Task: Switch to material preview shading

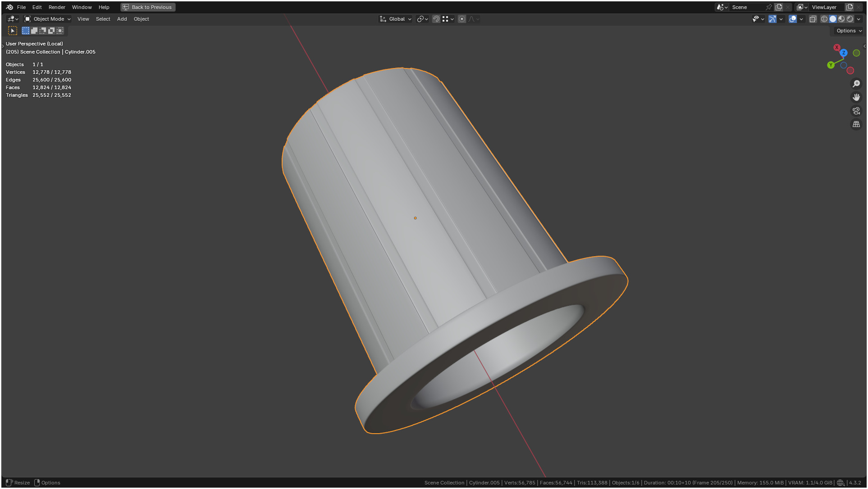Action: 841,19
